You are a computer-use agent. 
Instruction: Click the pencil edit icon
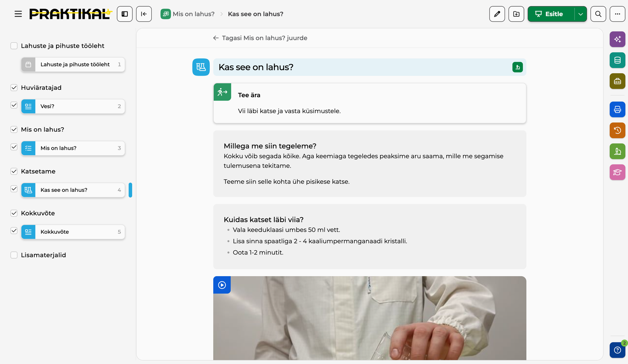[x=497, y=14]
